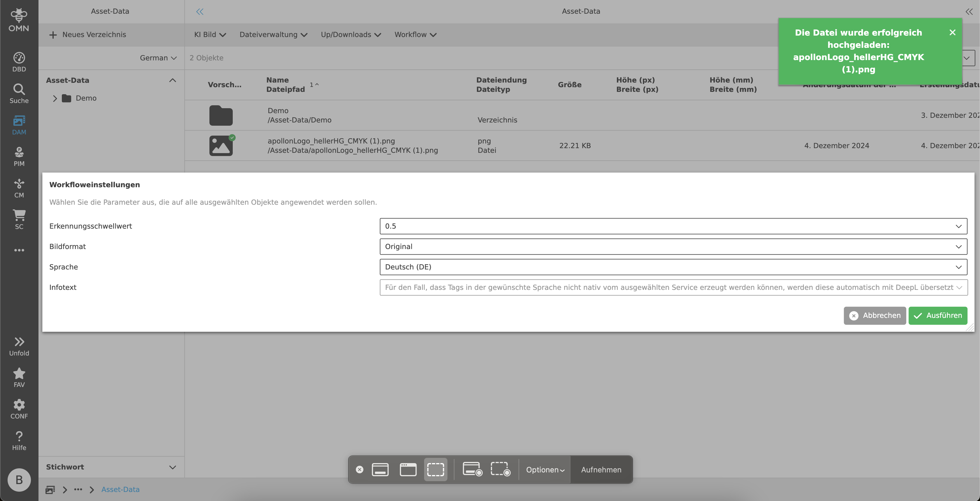Screen dimensions: 980x501
Task: Open the Sprache dropdown
Action: pyautogui.click(x=673, y=267)
